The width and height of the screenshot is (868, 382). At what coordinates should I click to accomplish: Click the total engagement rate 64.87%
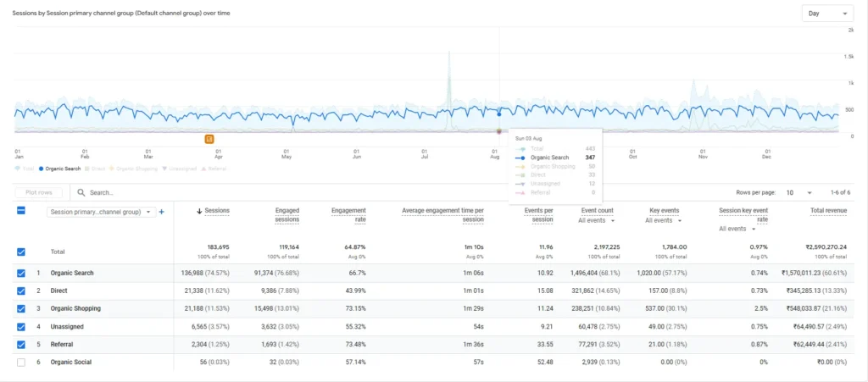coord(355,247)
